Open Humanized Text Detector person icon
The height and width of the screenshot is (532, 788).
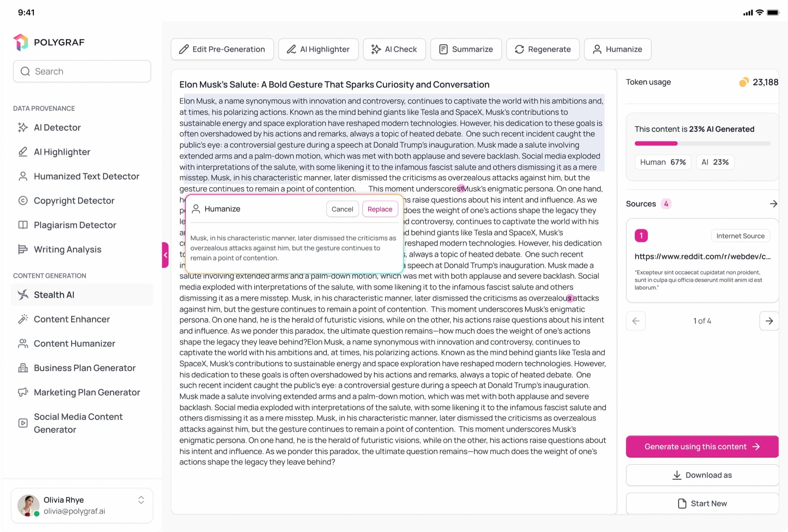pos(23,176)
